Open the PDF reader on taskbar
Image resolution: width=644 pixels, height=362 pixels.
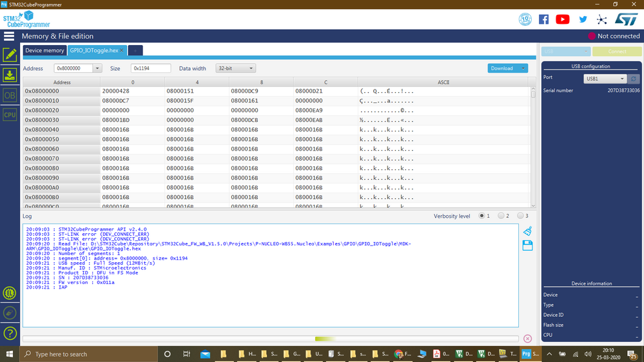pos(440,354)
